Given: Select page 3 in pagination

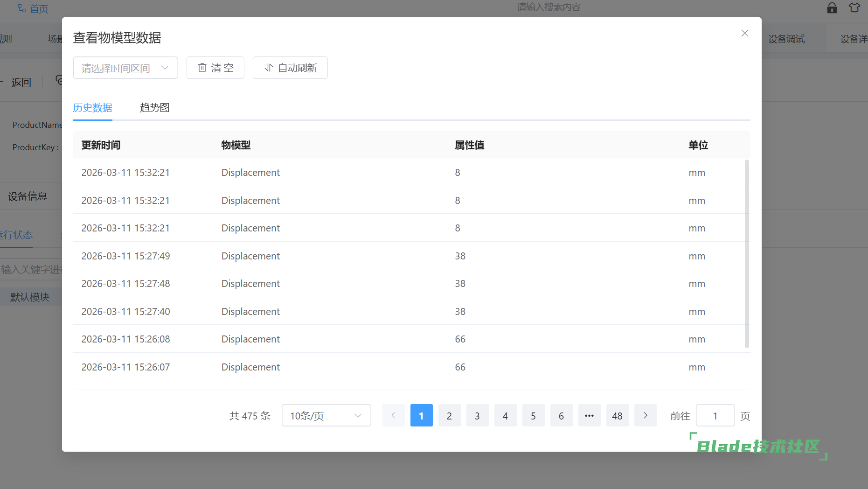Looking at the screenshot, I should pyautogui.click(x=477, y=415).
